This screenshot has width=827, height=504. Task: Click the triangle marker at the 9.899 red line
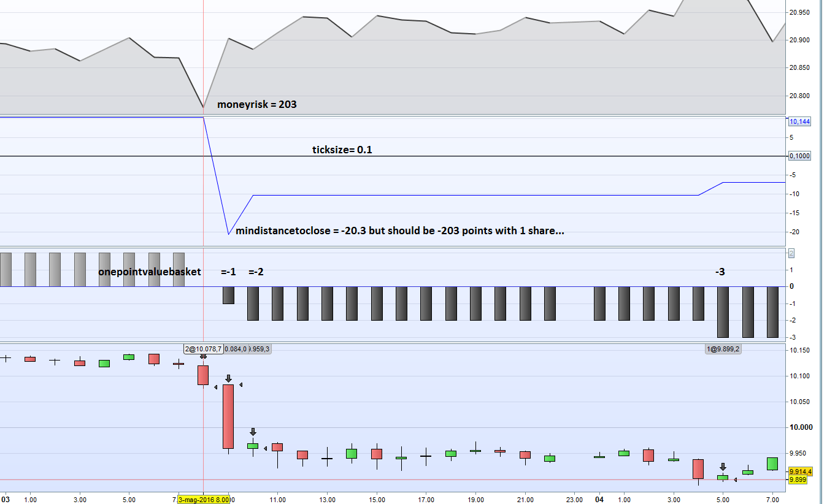tap(735, 479)
